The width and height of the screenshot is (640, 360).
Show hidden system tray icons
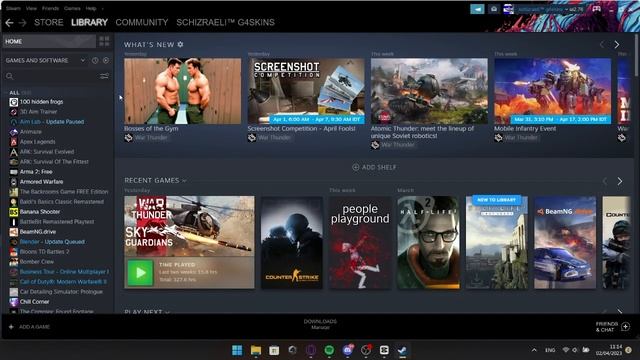click(x=534, y=350)
